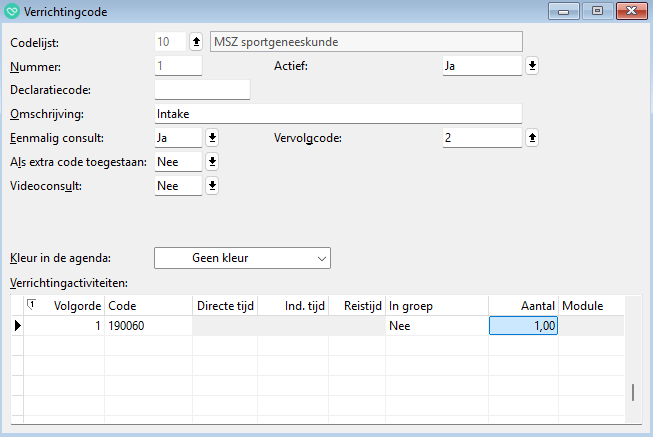Image resolution: width=653 pixels, height=437 pixels.
Task: Open the Vervolgcode lookup arrow button
Action: point(532,137)
